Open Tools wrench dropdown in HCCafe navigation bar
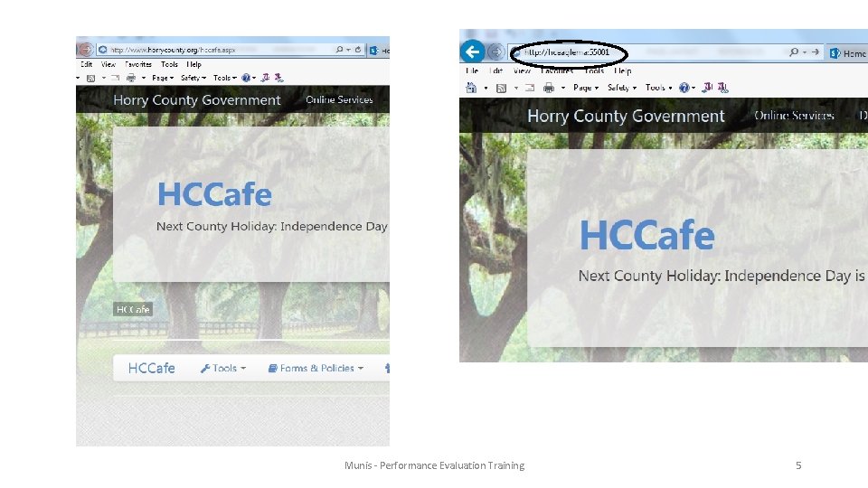 pos(223,368)
